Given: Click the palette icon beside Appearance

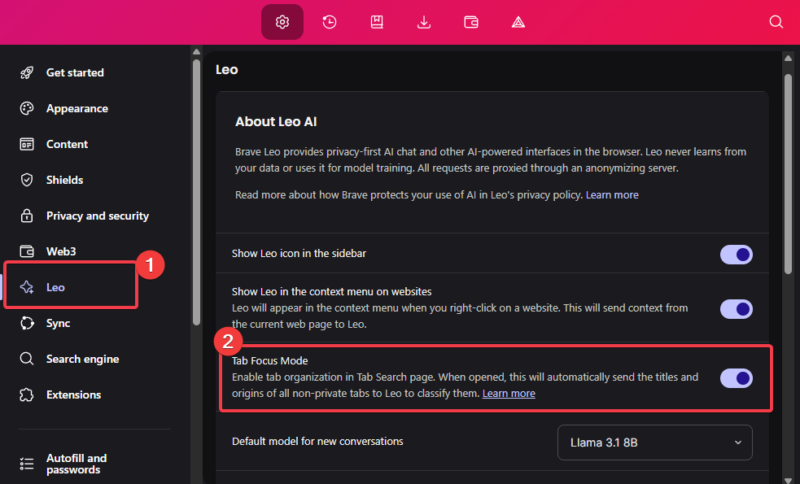Looking at the screenshot, I should coord(27,108).
